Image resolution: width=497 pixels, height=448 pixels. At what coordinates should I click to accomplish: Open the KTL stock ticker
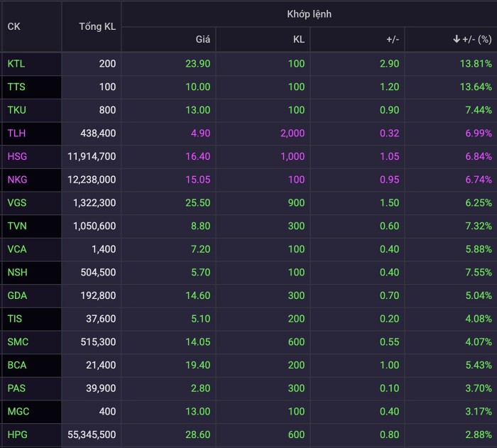point(16,64)
